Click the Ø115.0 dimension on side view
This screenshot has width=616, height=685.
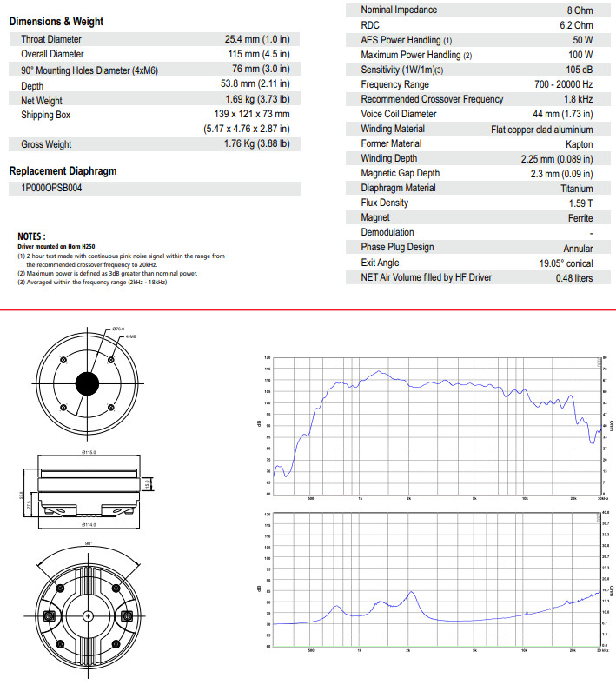(x=89, y=452)
